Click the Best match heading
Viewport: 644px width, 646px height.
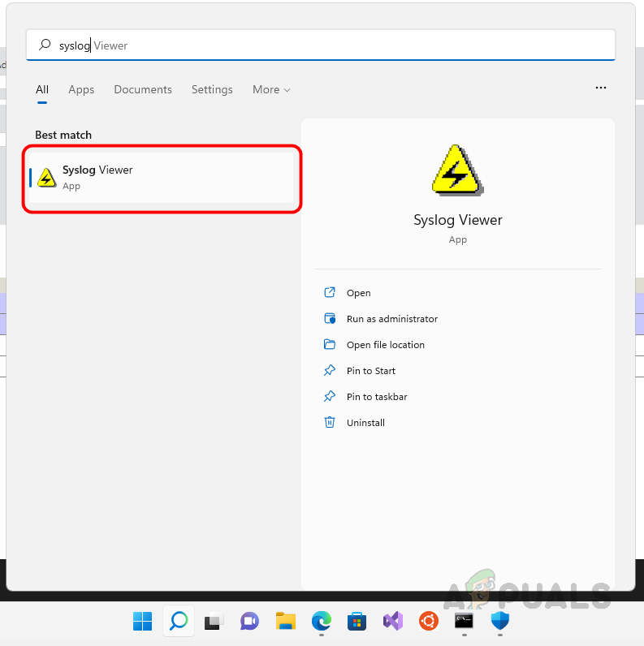tap(63, 135)
